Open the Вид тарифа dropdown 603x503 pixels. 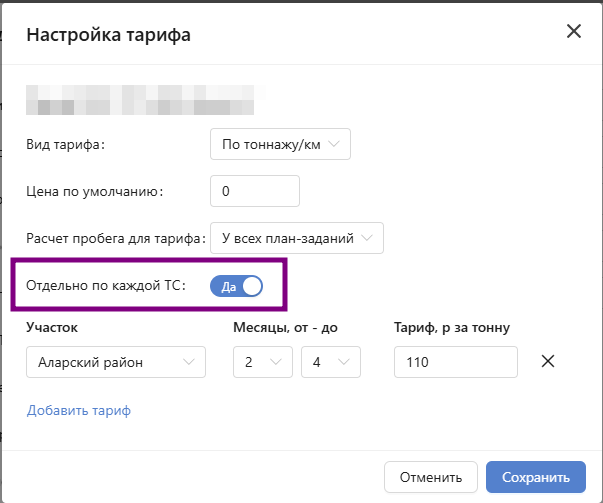[x=281, y=145]
